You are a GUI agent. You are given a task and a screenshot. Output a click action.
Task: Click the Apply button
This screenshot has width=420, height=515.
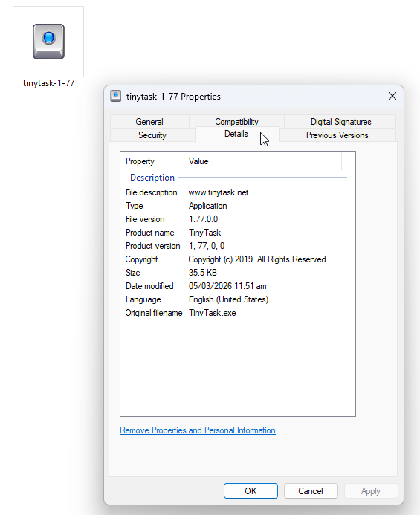(x=371, y=491)
